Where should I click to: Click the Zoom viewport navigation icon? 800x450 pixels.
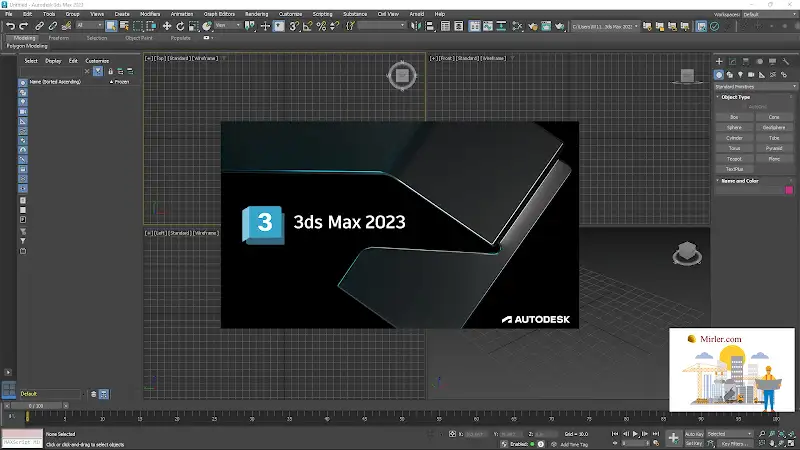pyautogui.click(x=762, y=434)
